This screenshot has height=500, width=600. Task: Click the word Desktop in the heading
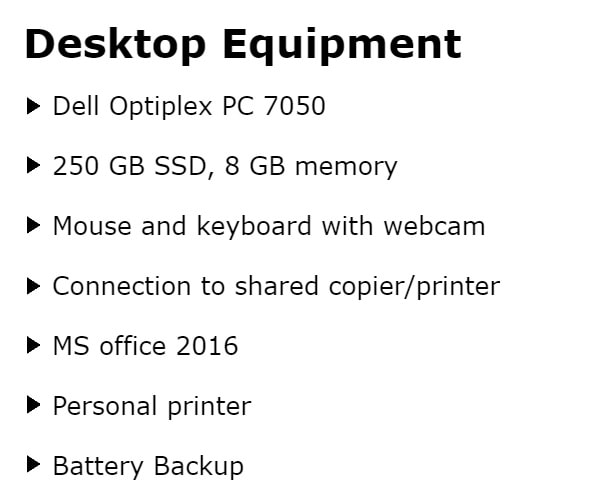click(116, 44)
